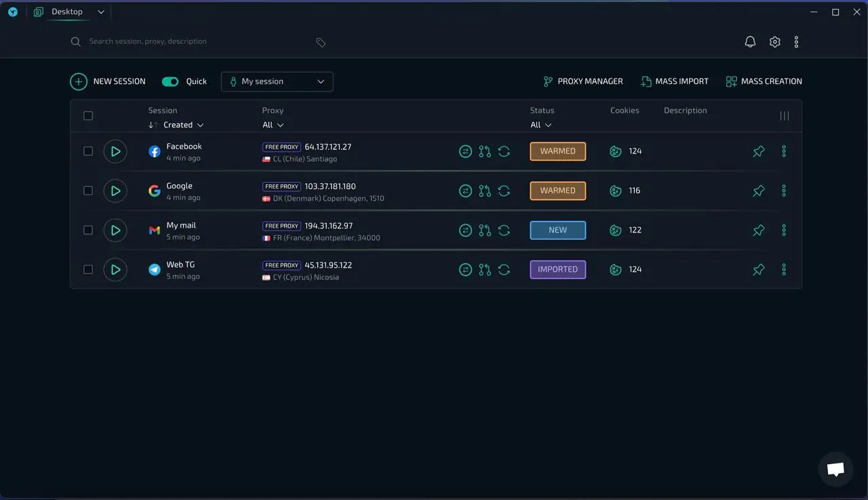Open the Created sort-by menu
The height and width of the screenshot is (500, 868).
pyautogui.click(x=183, y=125)
